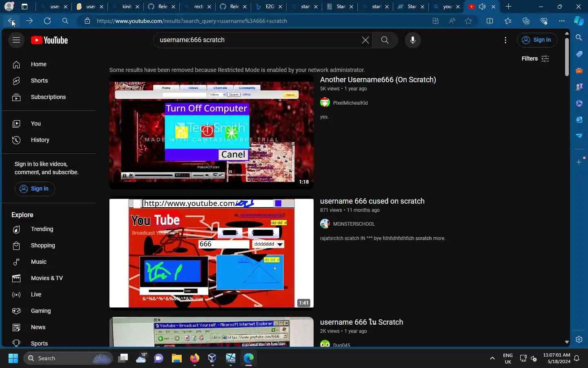Open the Music category
This screenshot has width=588, height=368.
click(49, 262)
